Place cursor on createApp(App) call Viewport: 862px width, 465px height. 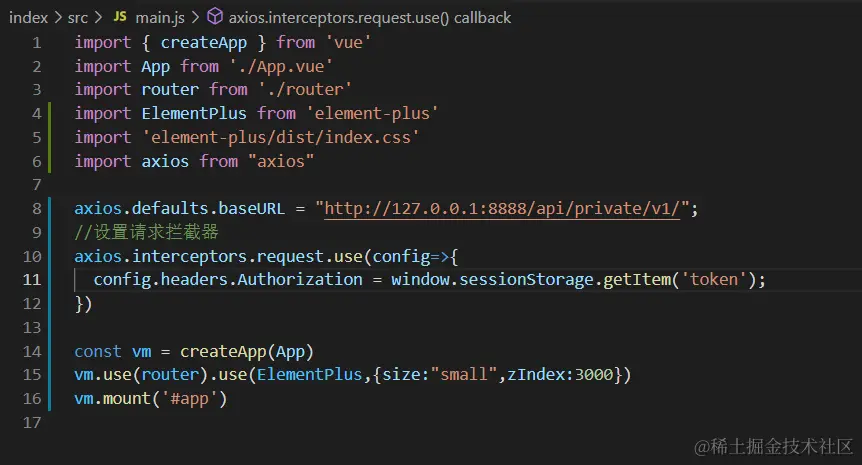tap(247, 351)
